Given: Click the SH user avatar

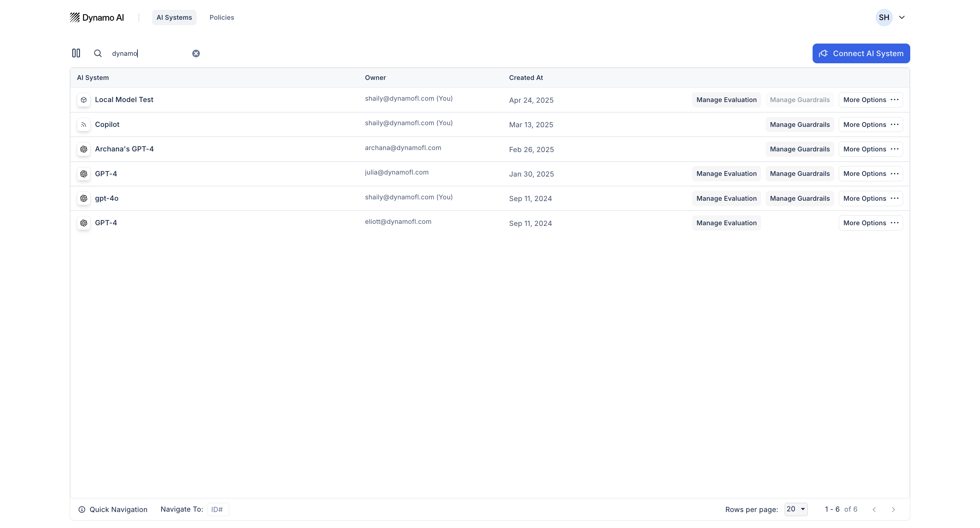Looking at the screenshot, I should [x=884, y=17].
